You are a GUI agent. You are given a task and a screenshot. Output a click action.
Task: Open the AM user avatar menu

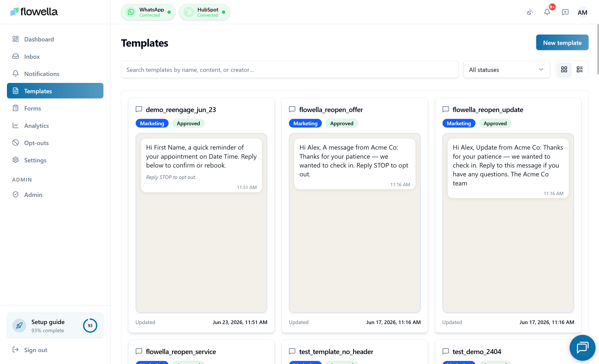pos(582,12)
